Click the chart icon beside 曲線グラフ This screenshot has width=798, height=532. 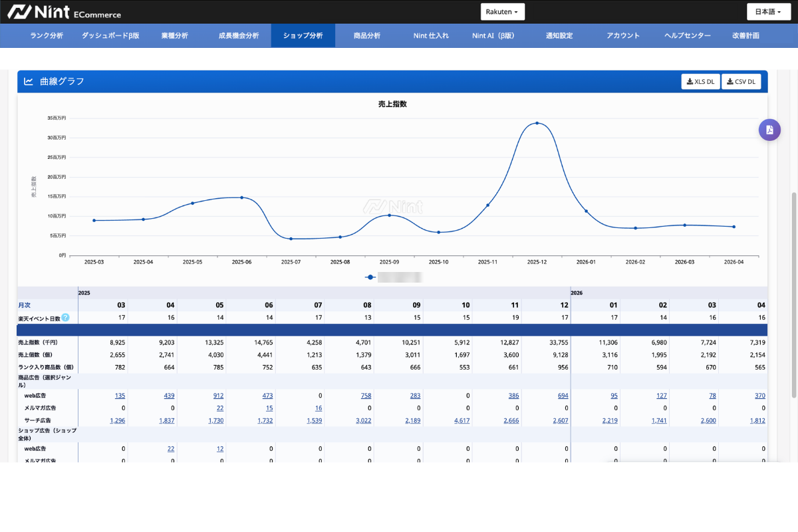pos(29,81)
